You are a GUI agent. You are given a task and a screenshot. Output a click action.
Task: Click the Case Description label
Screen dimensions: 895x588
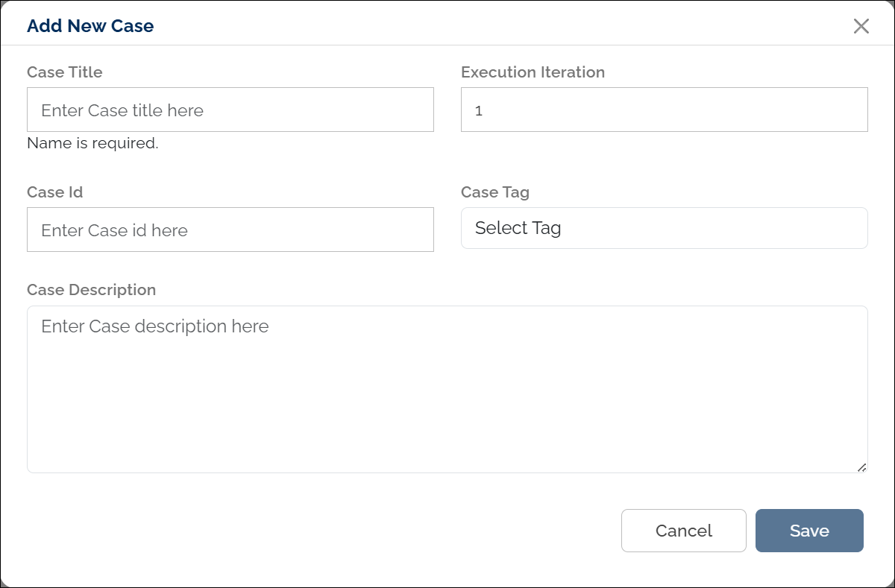click(x=91, y=290)
